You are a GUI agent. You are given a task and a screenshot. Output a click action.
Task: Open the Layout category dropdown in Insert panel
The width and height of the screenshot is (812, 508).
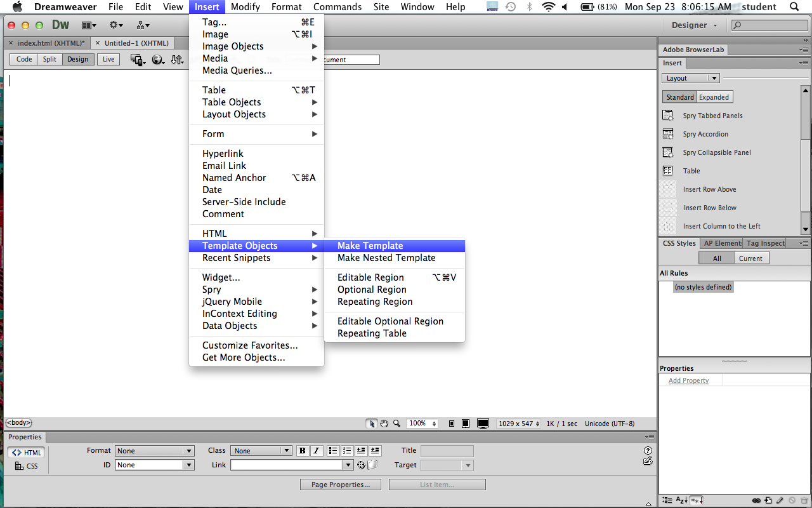[x=690, y=78]
